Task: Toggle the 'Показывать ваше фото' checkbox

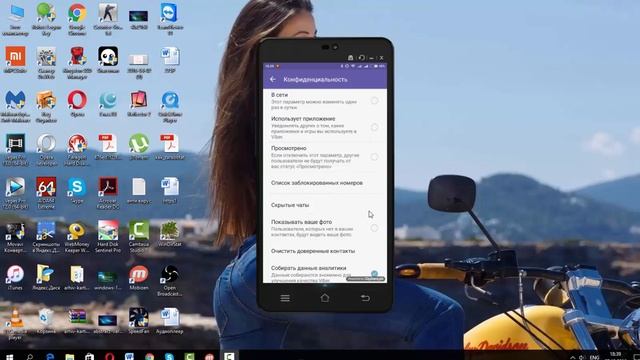Action: (x=374, y=228)
